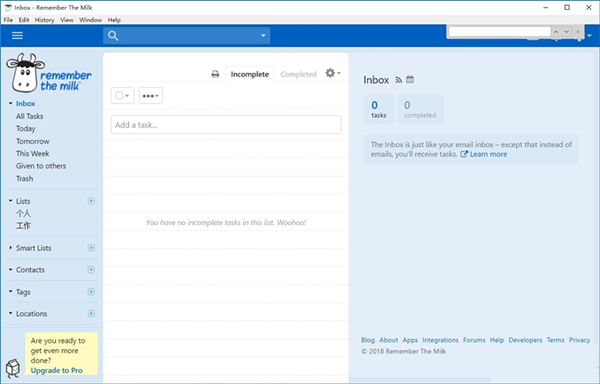Select All Tasks in the sidebar
This screenshot has height=384, width=600.
pos(29,116)
